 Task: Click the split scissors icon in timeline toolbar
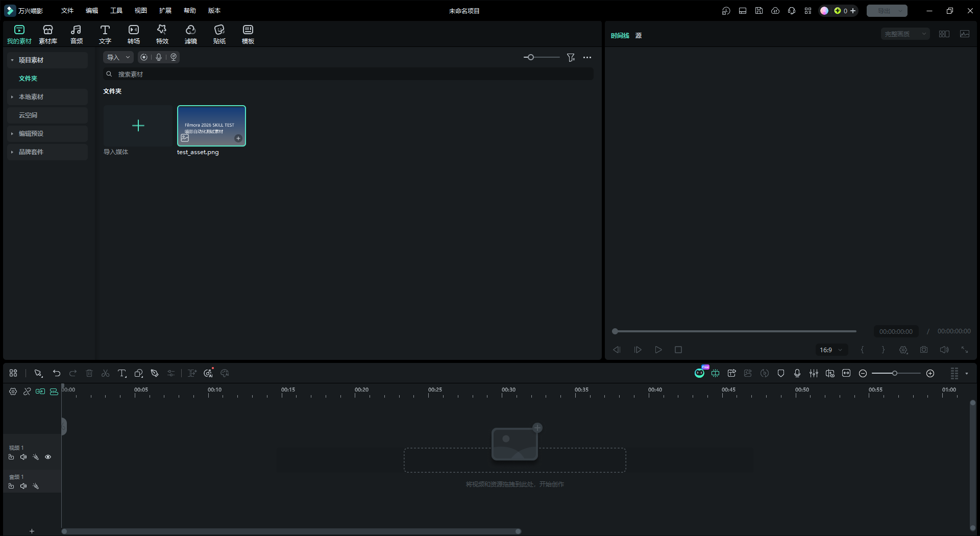coord(106,374)
